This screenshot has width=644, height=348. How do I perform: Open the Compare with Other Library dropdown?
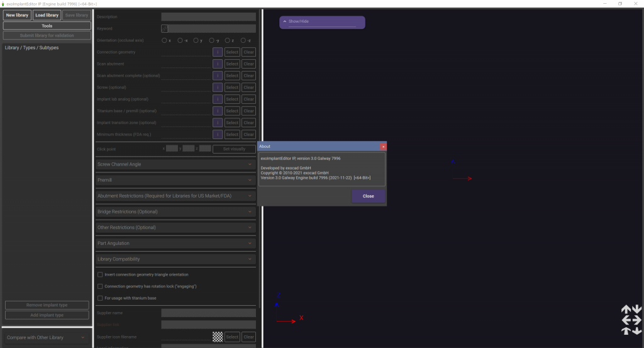[x=47, y=337]
